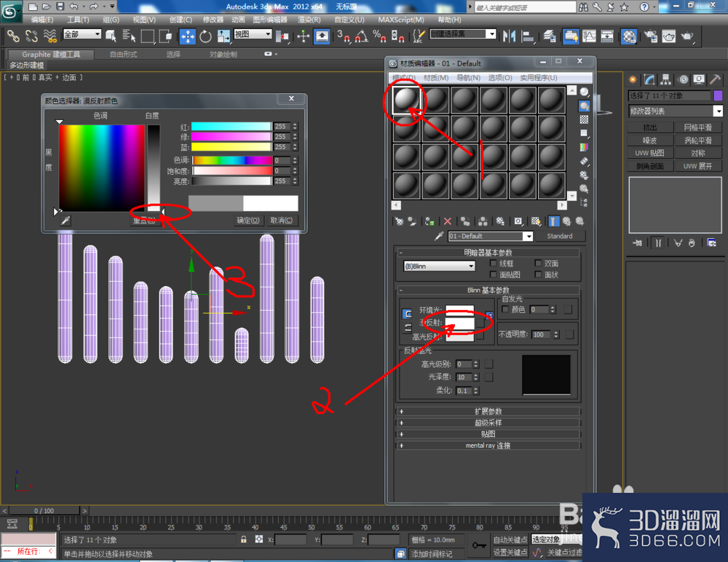Click the pick material from object eyedropper
728x562 pixels.
(439, 236)
